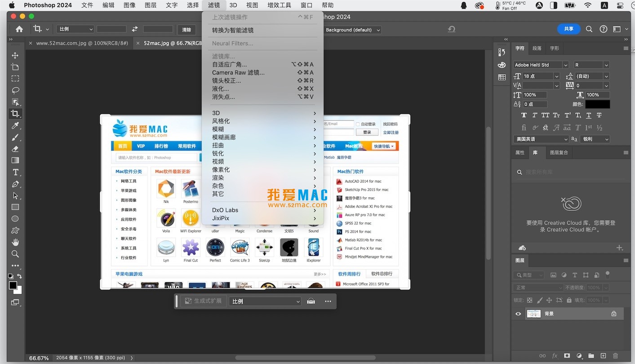This screenshot has width=635, height=364.
Task: Select the Pen tool
Action: 15,184
